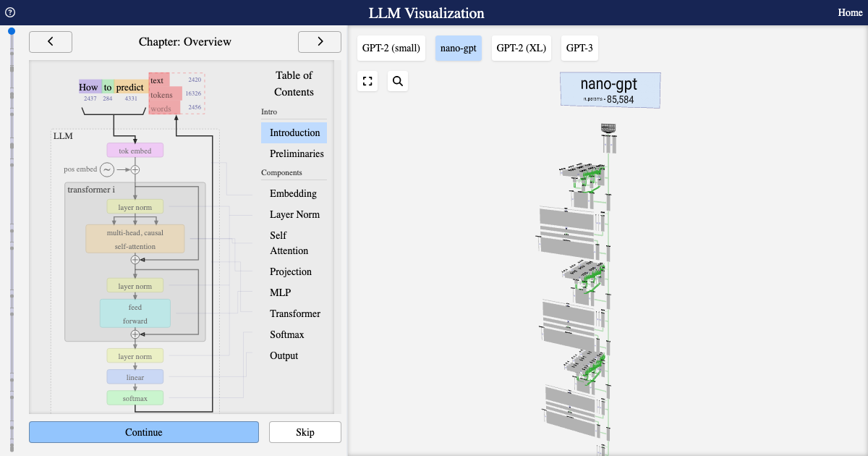Viewport: 868px width, 456px height.
Task: Open Layer Norm in table of contents
Action: tap(294, 214)
